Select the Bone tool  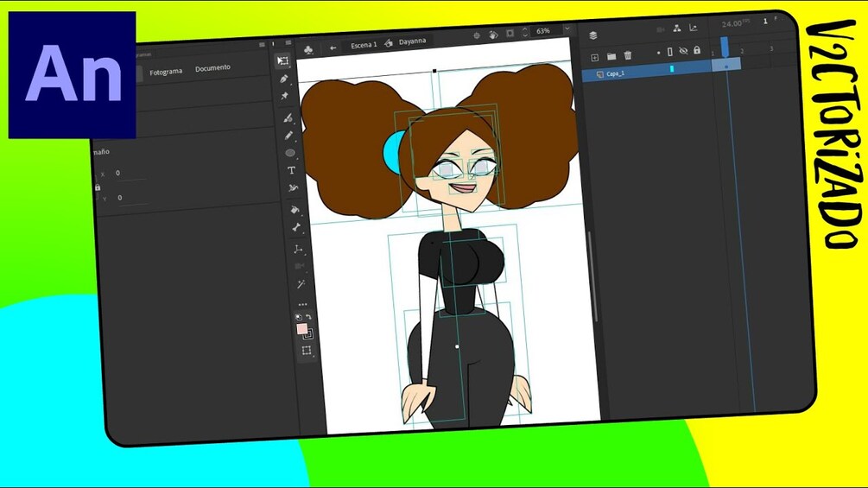296,227
